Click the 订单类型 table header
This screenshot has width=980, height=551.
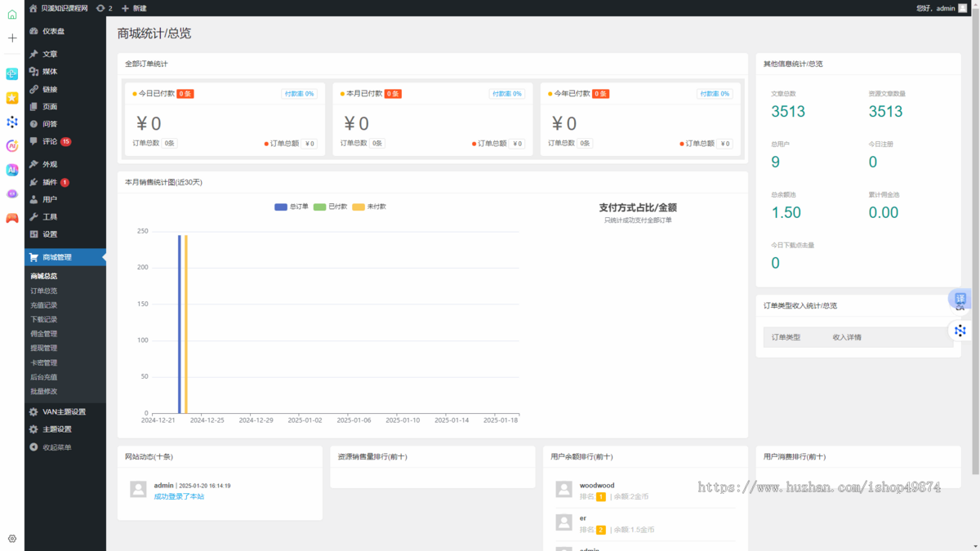pos(786,337)
